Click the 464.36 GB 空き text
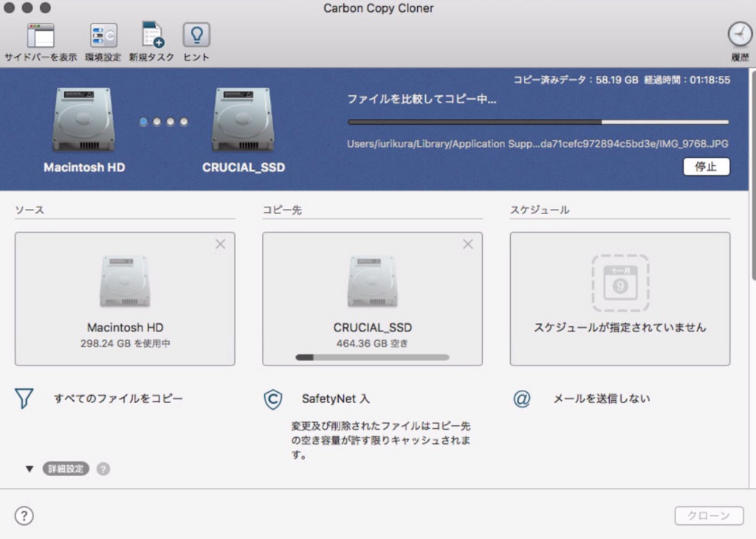756x539 pixels. [x=372, y=343]
